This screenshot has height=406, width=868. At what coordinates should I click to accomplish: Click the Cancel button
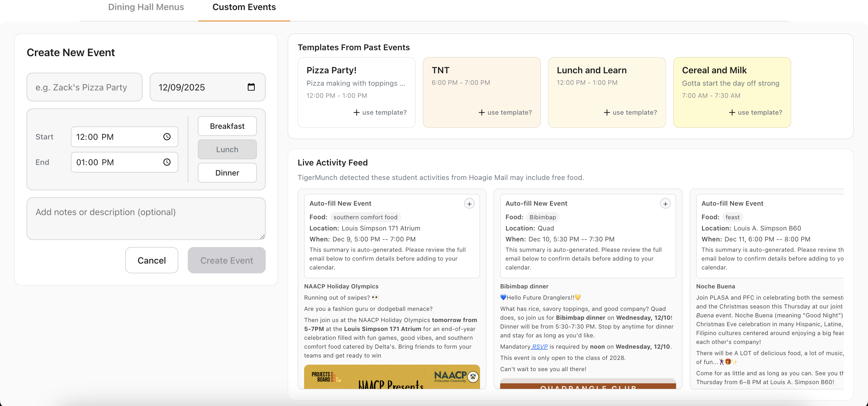(x=152, y=260)
